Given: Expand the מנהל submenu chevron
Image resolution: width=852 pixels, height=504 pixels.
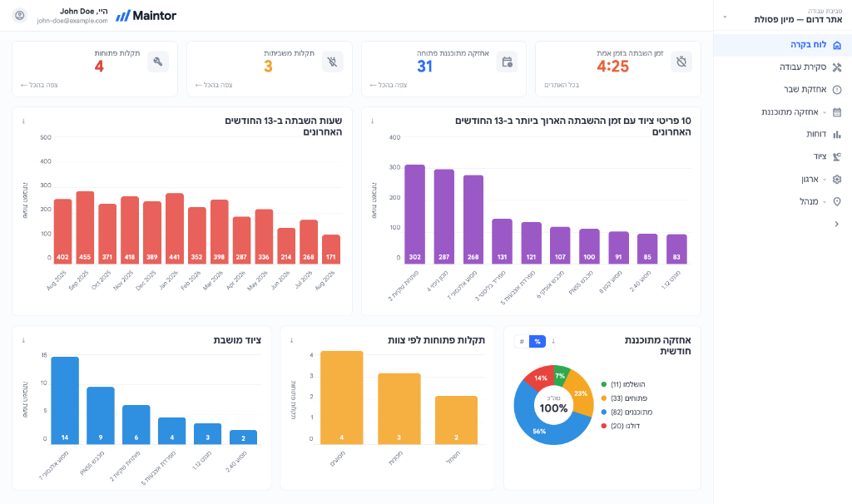Looking at the screenshot, I should [x=825, y=202].
